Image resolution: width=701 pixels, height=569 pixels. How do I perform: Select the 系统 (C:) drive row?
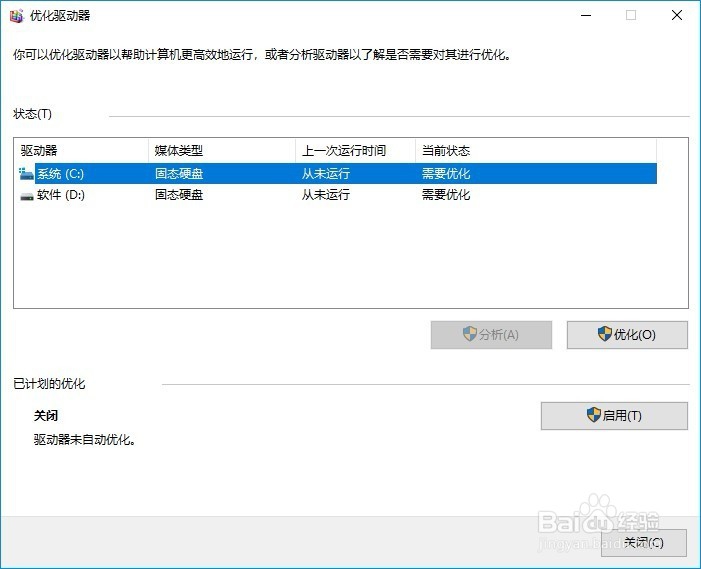pos(338,173)
